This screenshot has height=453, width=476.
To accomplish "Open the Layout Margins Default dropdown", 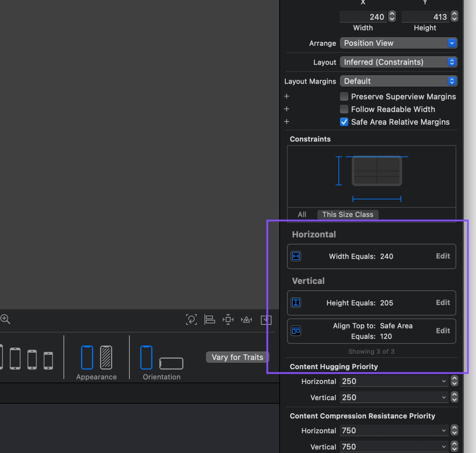I will [398, 81].
